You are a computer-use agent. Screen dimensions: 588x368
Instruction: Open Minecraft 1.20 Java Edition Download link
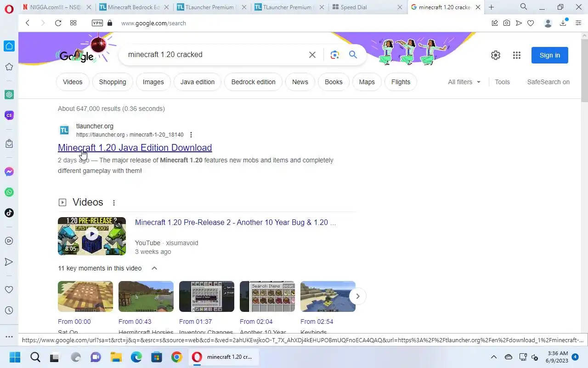[135, 148]
